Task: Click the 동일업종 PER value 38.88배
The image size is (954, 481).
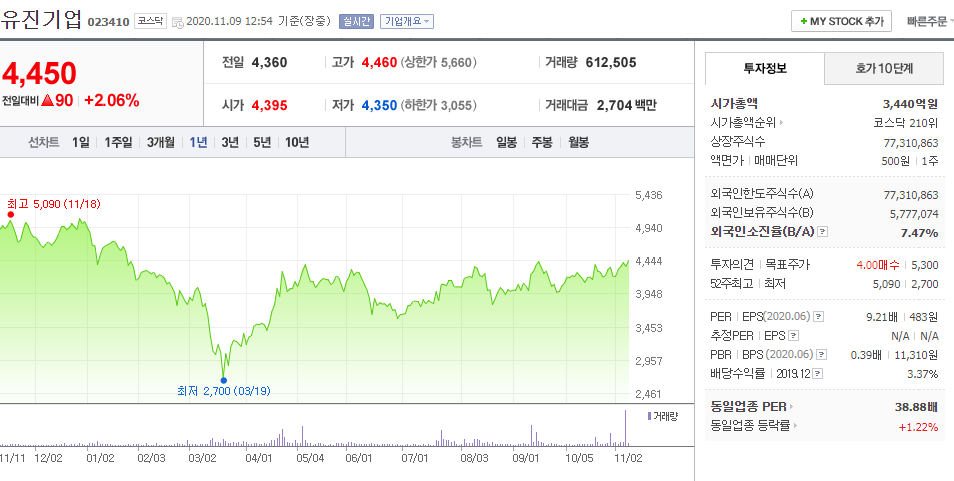Action: pos(917,406)
